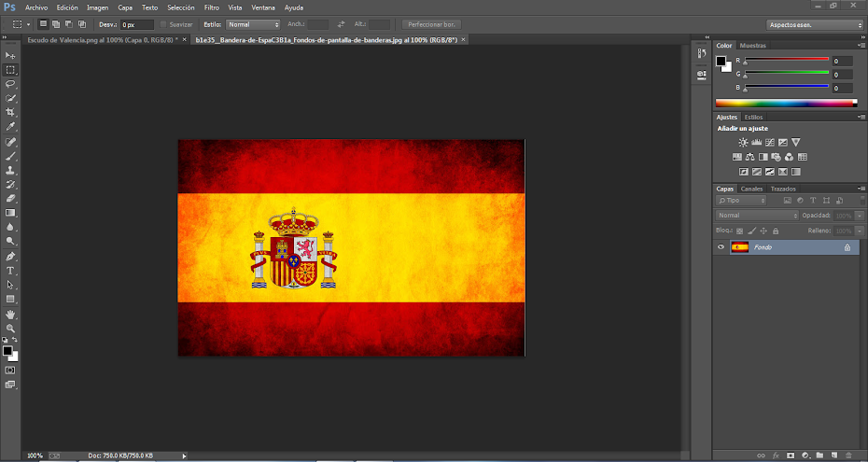Choose Subtract from selection mode
868x462 pixels.
click(x=69, y=24)
